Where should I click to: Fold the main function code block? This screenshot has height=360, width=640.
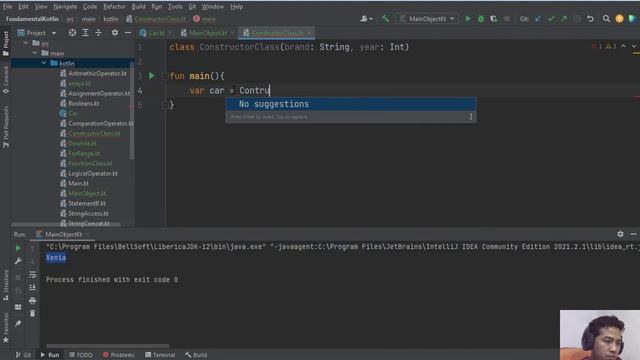coord(165,76)
